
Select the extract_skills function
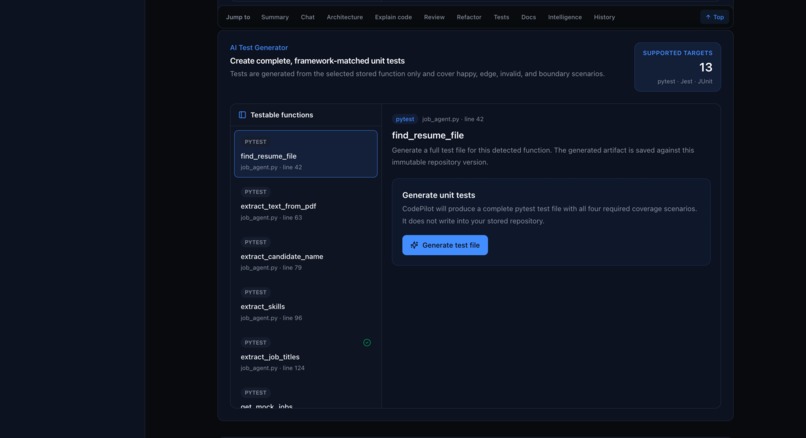[x=305, y=304]
